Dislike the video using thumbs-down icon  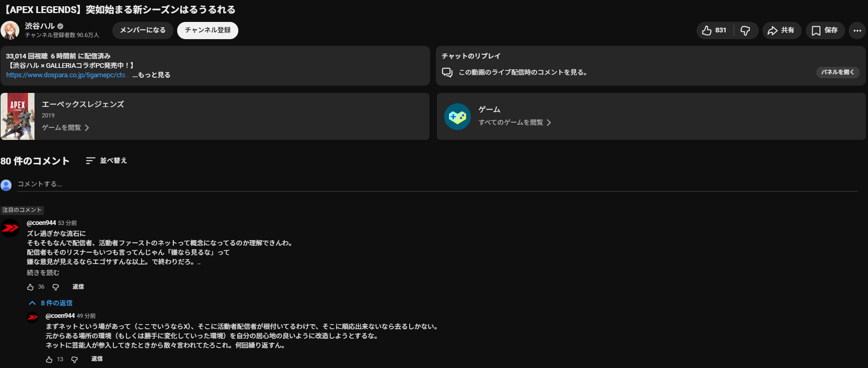(745, 31)
